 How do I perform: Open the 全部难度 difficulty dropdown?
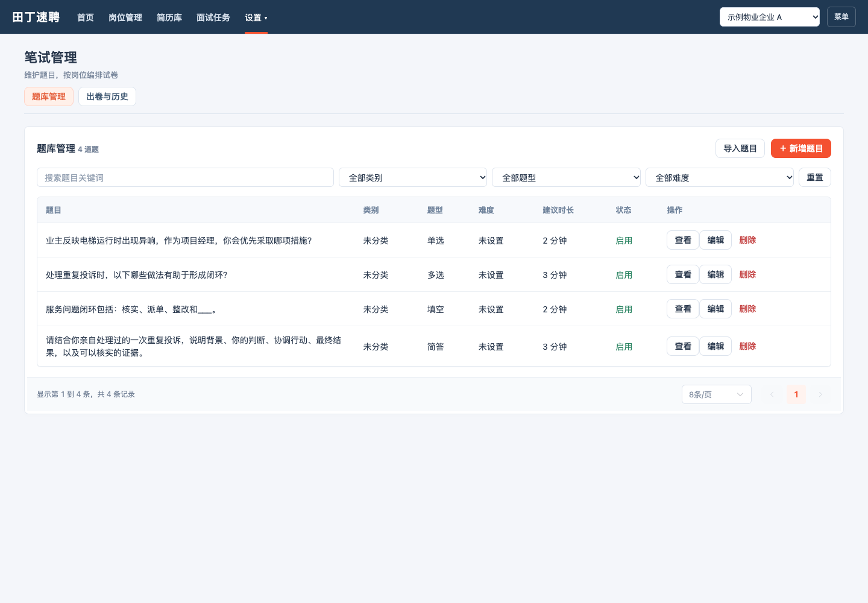[720, 177]
